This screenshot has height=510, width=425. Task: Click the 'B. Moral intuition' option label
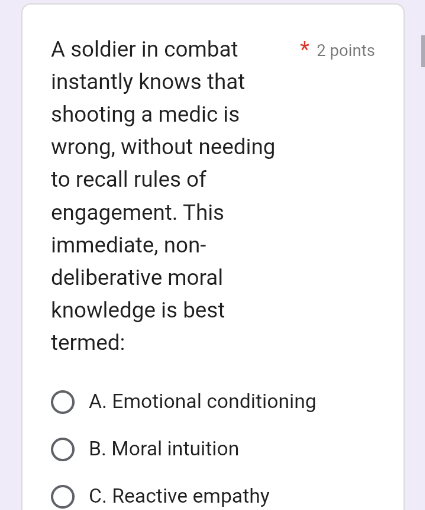(164, 449)
